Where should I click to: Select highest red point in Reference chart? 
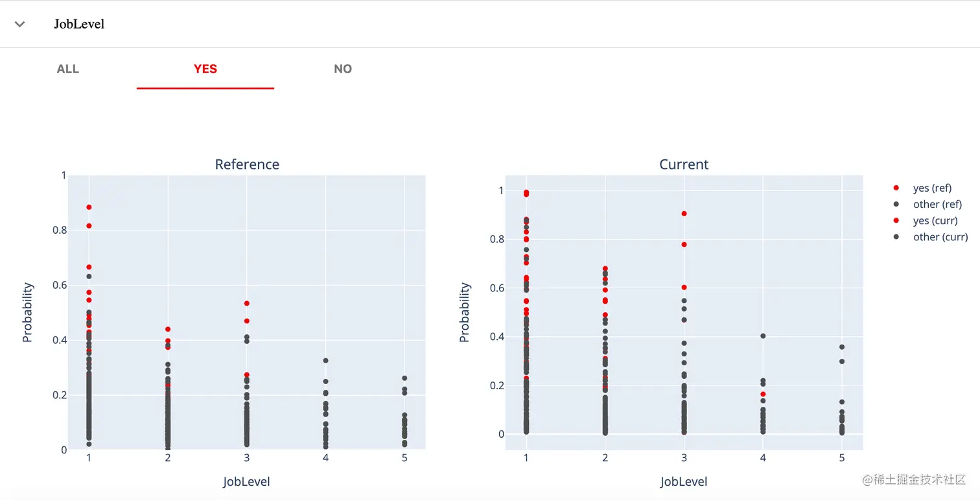89,207
